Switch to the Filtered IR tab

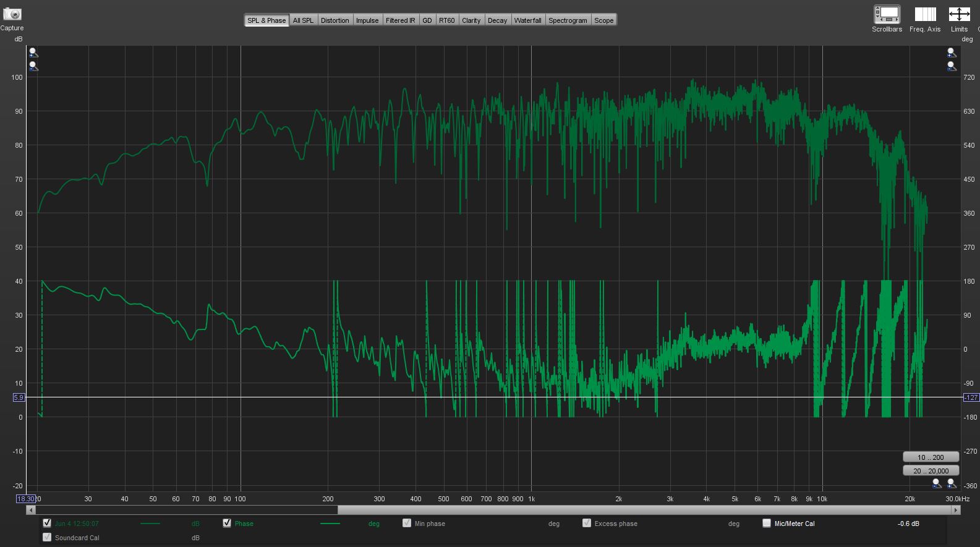(x=401, y=20)
